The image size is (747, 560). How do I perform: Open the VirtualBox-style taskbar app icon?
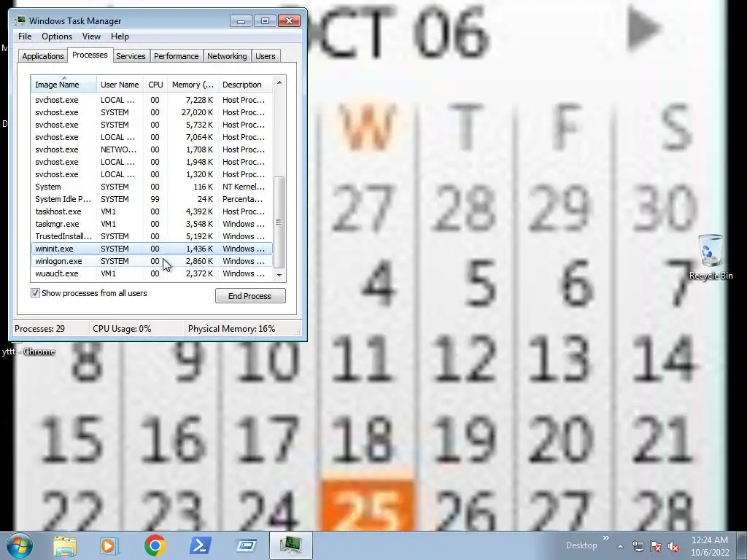point(246,545)
